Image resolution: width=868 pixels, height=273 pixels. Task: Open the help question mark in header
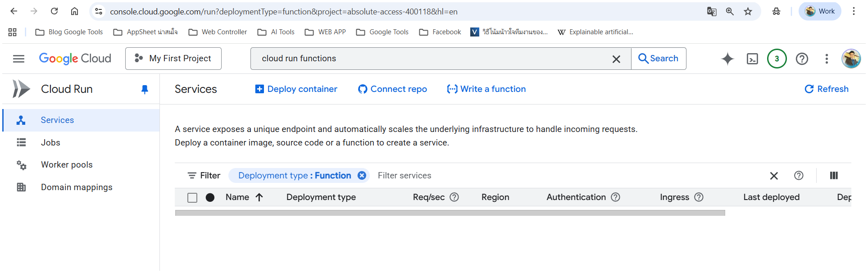[802, 59]
